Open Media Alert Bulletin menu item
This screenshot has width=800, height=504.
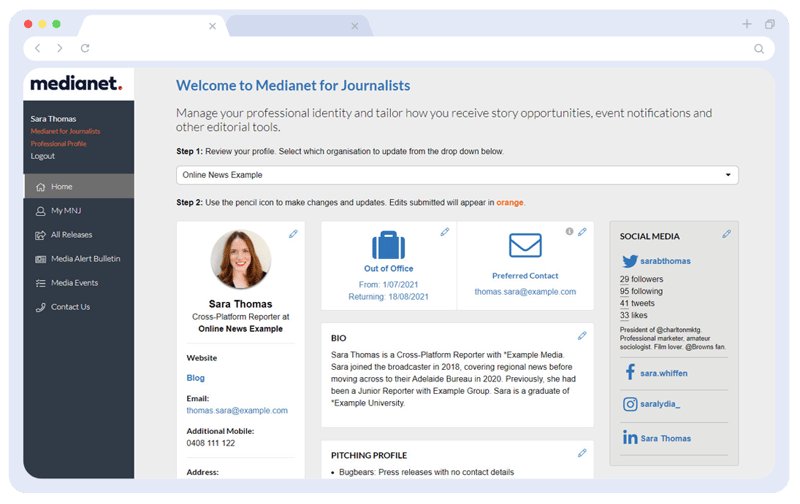tap(79, 259)
